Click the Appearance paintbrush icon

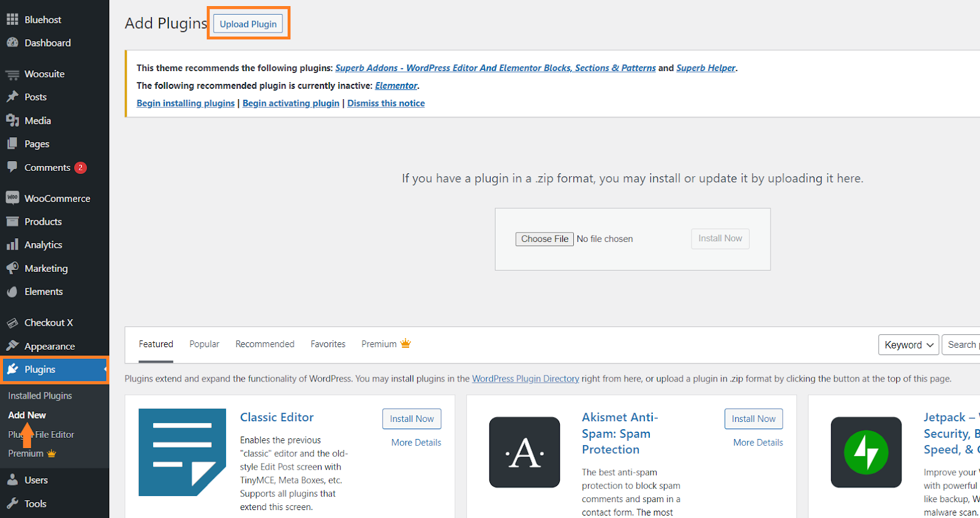12,346
